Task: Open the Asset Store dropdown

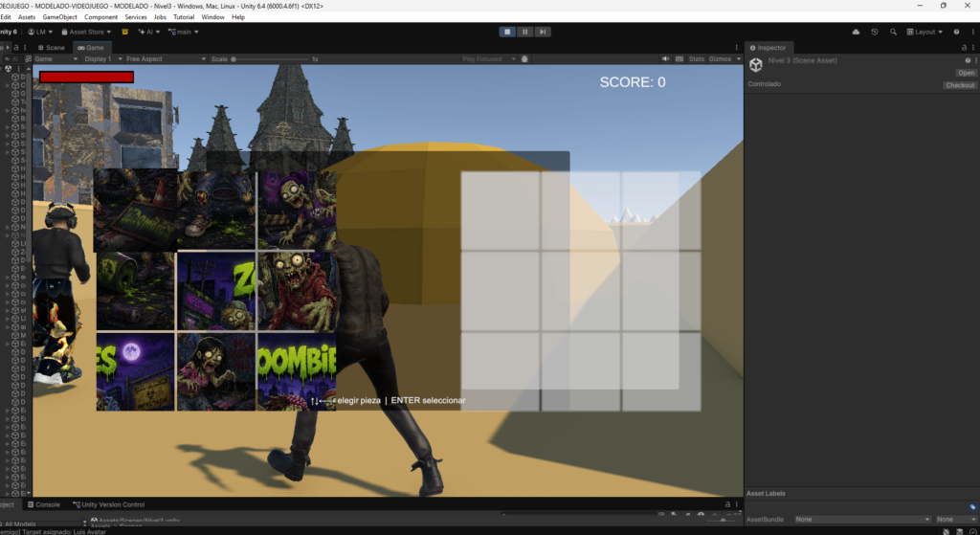Action: point(86,32)
